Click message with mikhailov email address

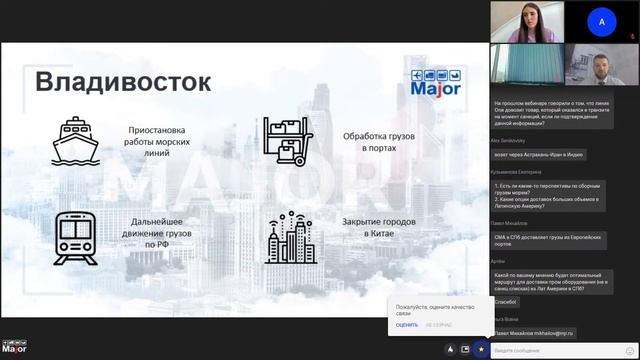click(x=533, y=333)
